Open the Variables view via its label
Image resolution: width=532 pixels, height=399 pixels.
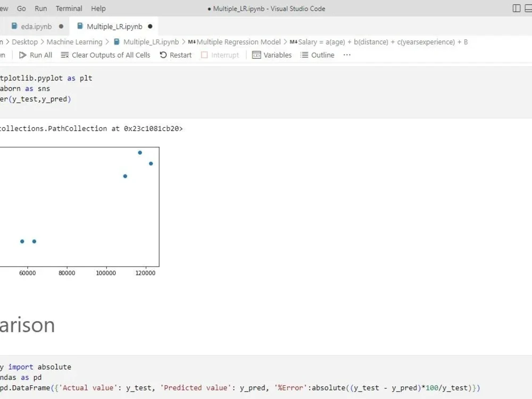(278, 55)
